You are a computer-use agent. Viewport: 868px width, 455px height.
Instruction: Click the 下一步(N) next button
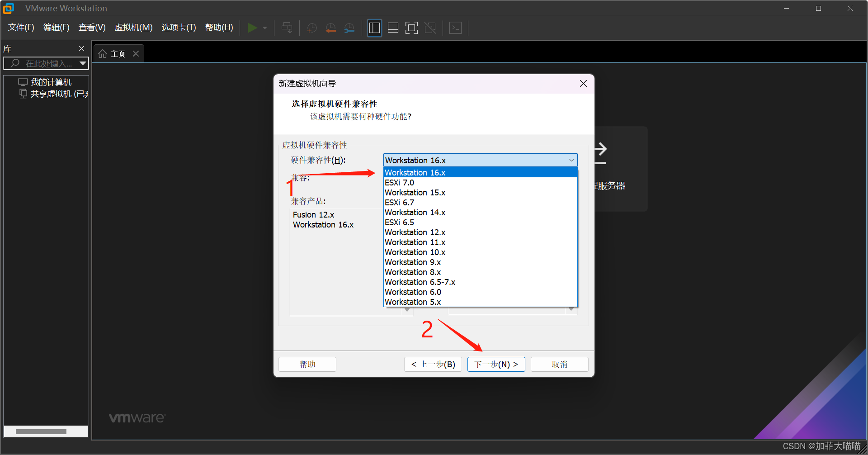[496, 364]
